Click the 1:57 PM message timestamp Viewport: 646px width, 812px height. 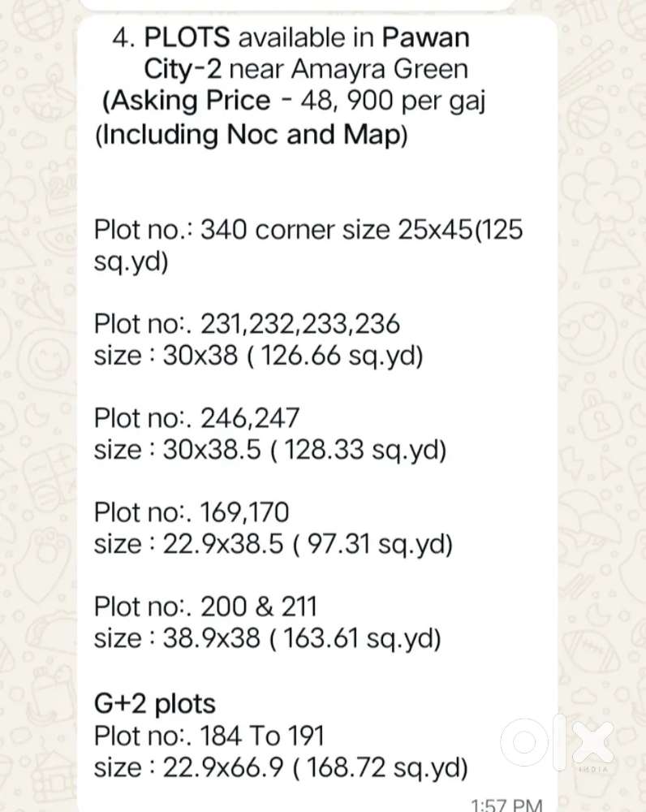coord(506,804)
